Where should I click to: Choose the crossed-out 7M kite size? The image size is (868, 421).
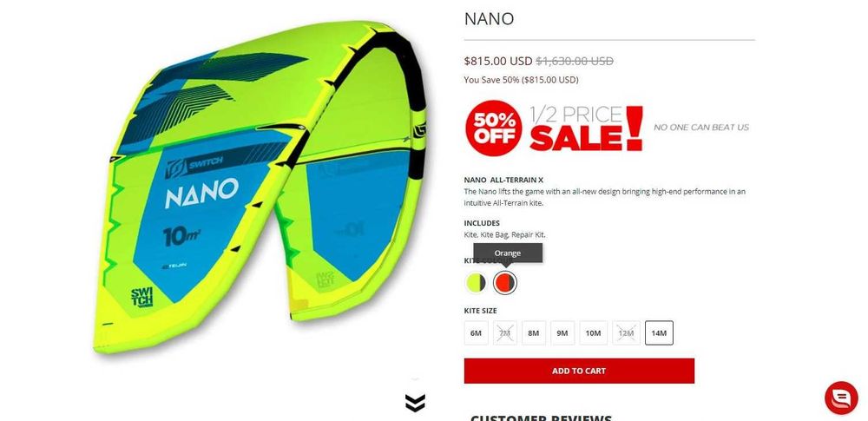505,333
